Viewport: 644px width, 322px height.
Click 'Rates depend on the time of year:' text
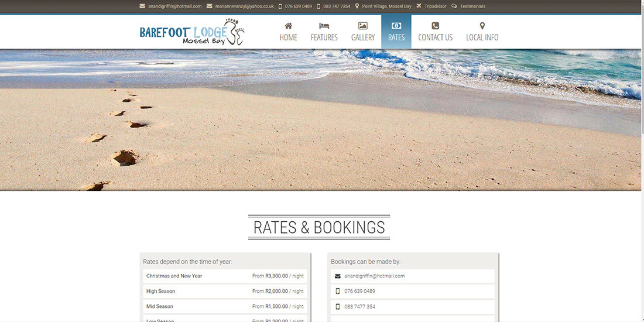[188, 262]
